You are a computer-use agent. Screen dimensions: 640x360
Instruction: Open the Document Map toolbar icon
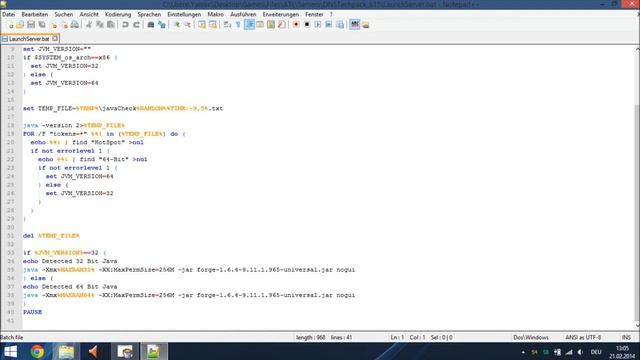271,25
